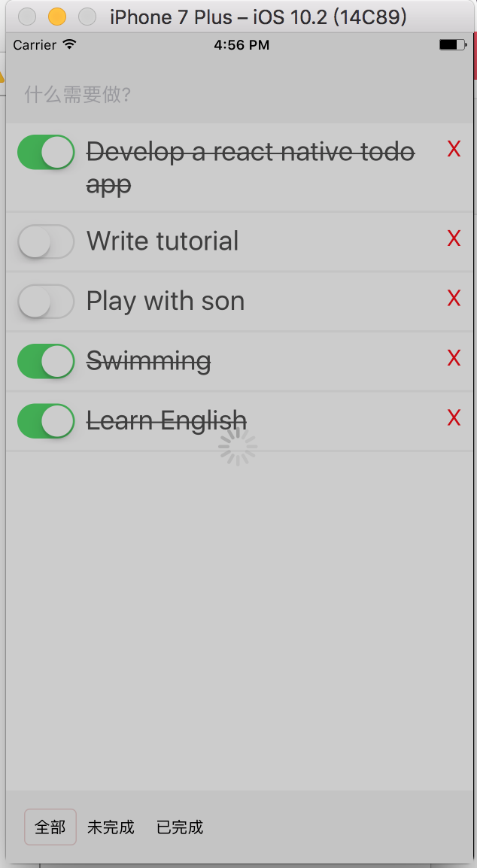Click the red X next to Write tutorial
Image resolution: width=477 pixels, height=868 pixels.
point(454,238)
